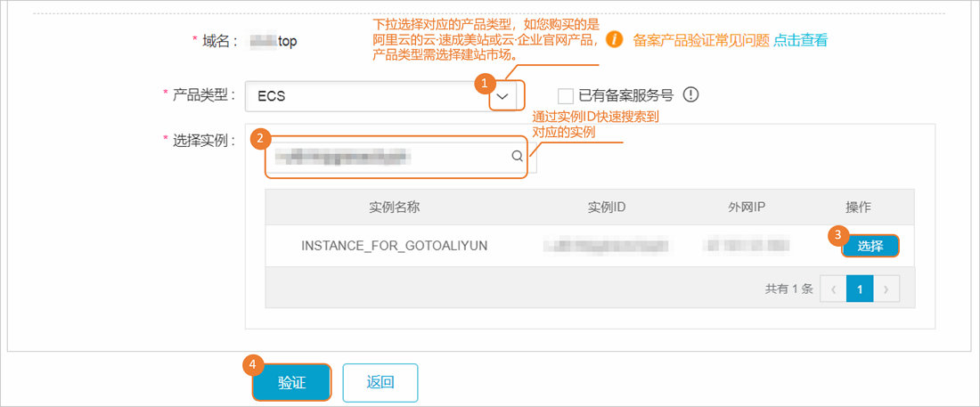The width and height of the screenshot is (980, 407).
Task: Click the orange step 1 marker
Action: point(485,83)
